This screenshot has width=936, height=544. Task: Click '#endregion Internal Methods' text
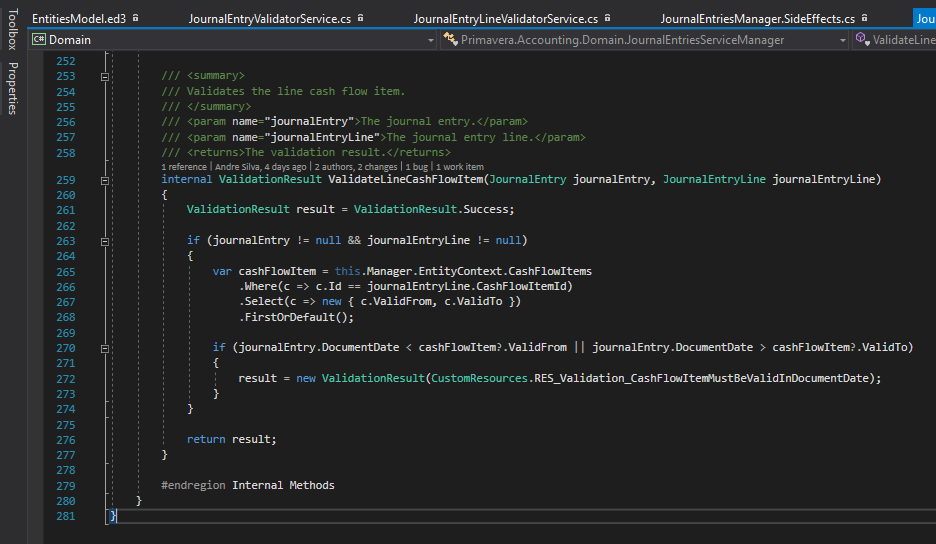pyautogui.click(x=248, y=485)
